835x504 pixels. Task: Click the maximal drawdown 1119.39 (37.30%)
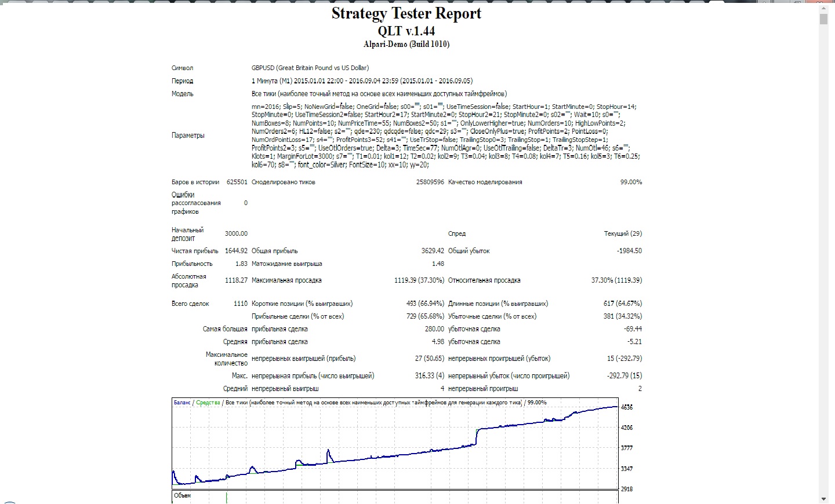[419, 280]
